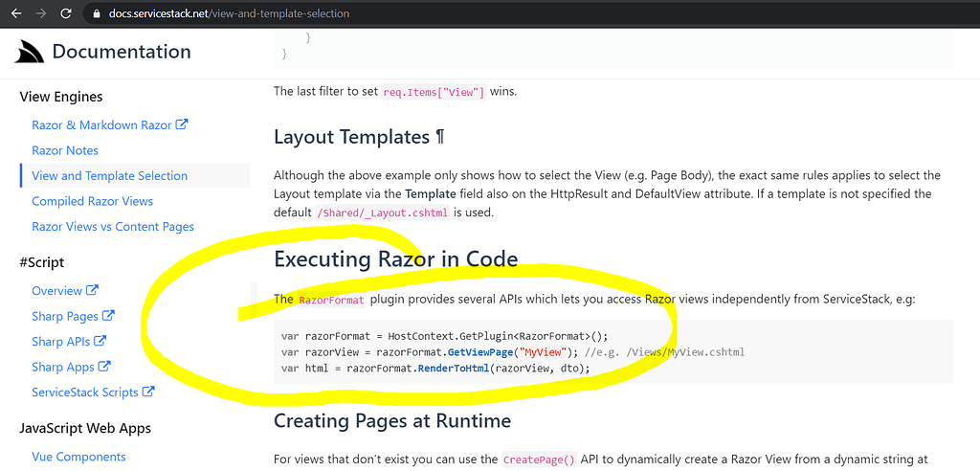Click the RenderToHtml code line

point(435,368)
